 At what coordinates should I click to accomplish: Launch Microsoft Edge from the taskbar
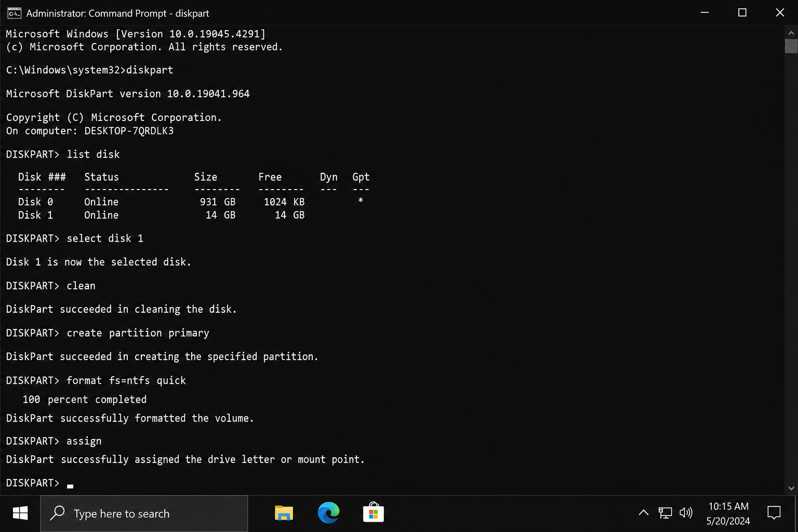coord(328,513)
